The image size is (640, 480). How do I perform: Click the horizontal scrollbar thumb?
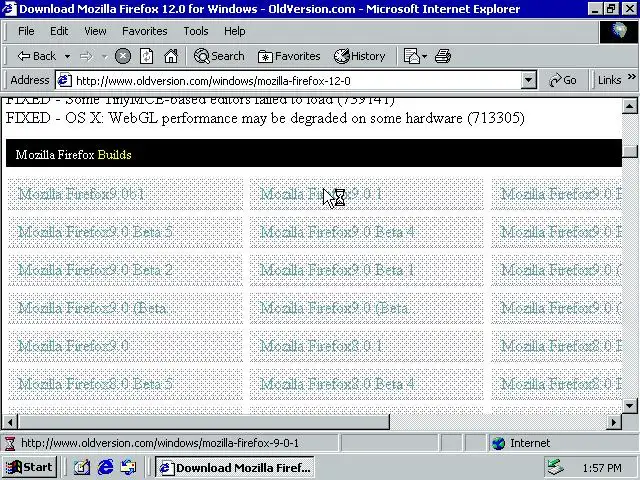coord(204,422)
